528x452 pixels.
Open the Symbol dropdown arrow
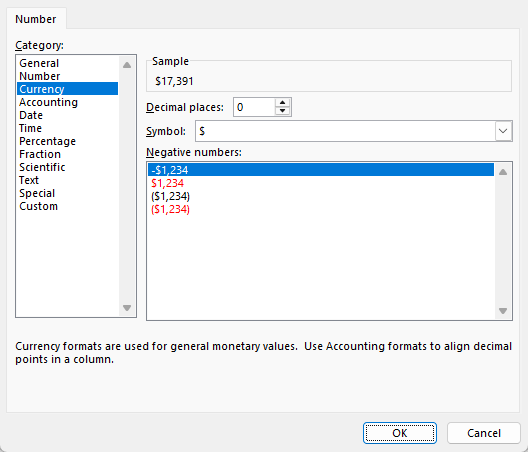pos(503,131)
